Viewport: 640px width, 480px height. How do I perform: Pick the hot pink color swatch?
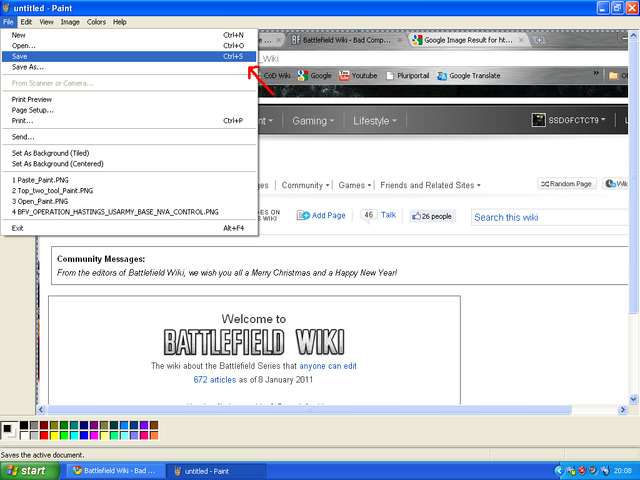(144, 436)
